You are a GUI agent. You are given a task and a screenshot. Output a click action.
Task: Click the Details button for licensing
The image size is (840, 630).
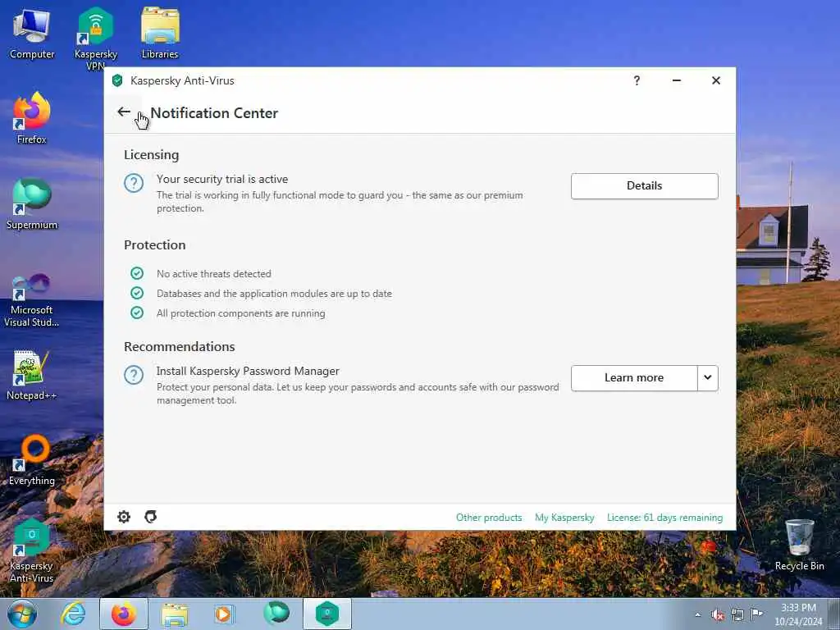pyautogui.click(x=645, y=186)
